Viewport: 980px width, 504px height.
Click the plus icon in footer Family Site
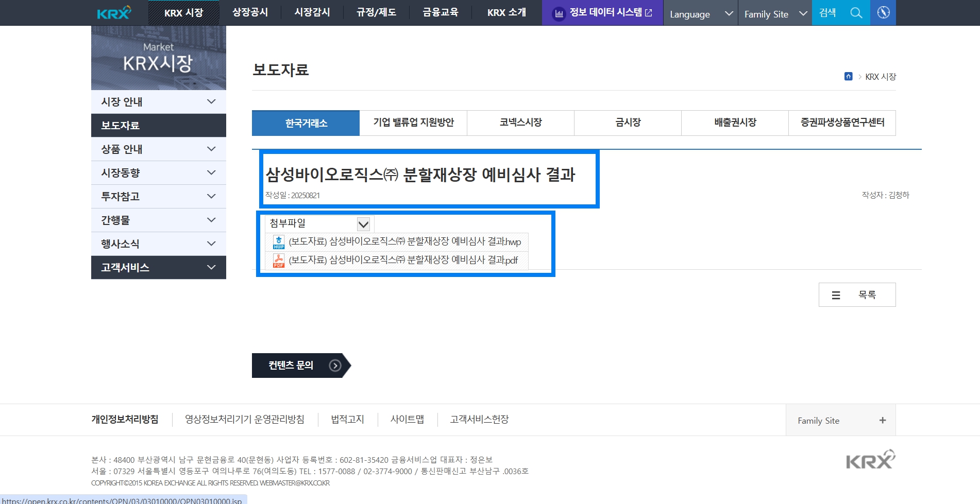(883, 420)
